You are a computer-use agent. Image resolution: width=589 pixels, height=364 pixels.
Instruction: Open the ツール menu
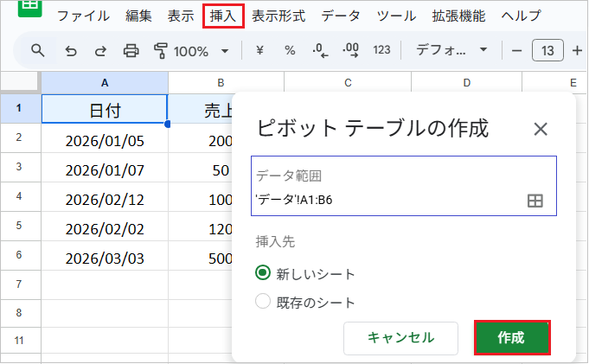coord(396,16)
